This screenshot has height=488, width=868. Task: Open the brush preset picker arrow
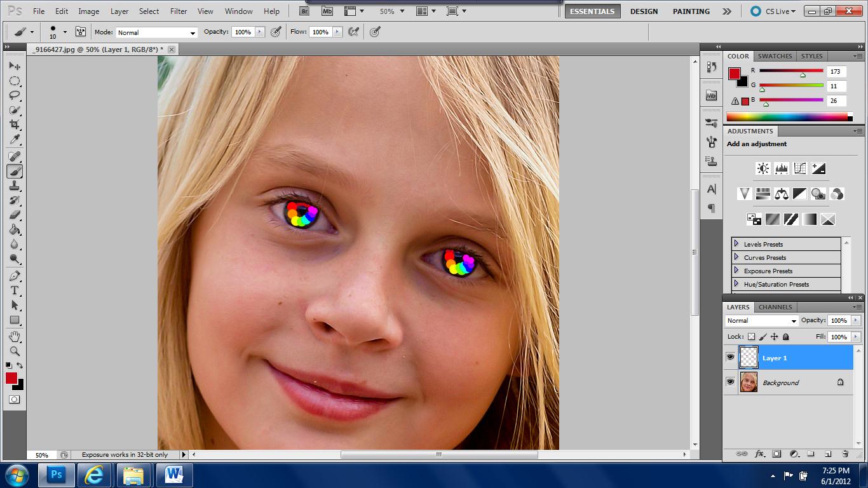coord(65,32)
